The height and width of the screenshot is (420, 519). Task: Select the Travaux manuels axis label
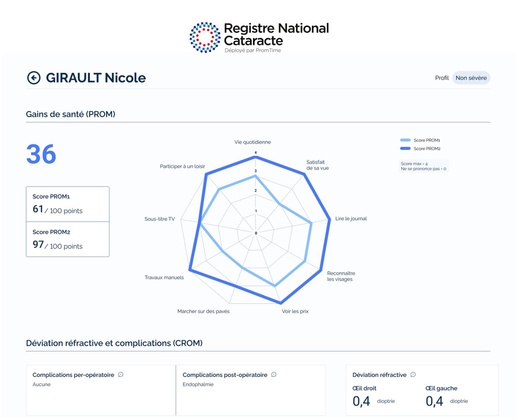click(x=164, y=278)
